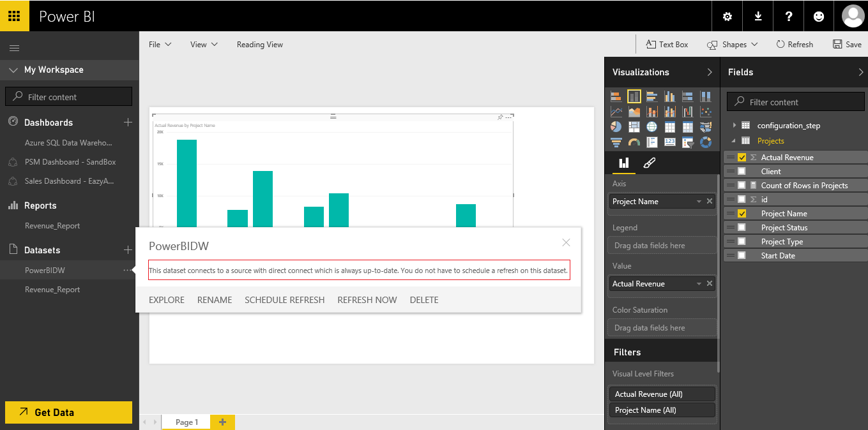Image resolution: width=868 pixels, height=430 pixels.
Task: Check the Start Date field
Action: (x=742, y=256)
